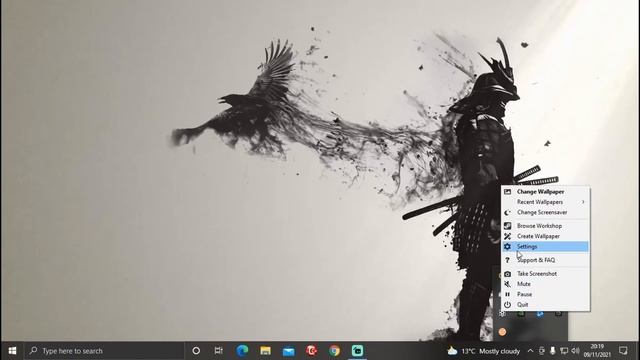The width and height of the screenshot is (640, 360).
Task: Choose Change Wallpaper from the context menu
Action: point(545,191)
